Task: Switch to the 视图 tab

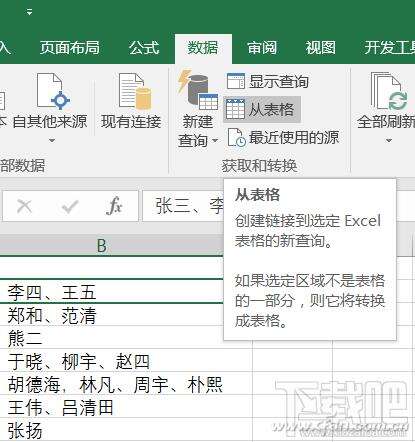Action: point(321,48)
